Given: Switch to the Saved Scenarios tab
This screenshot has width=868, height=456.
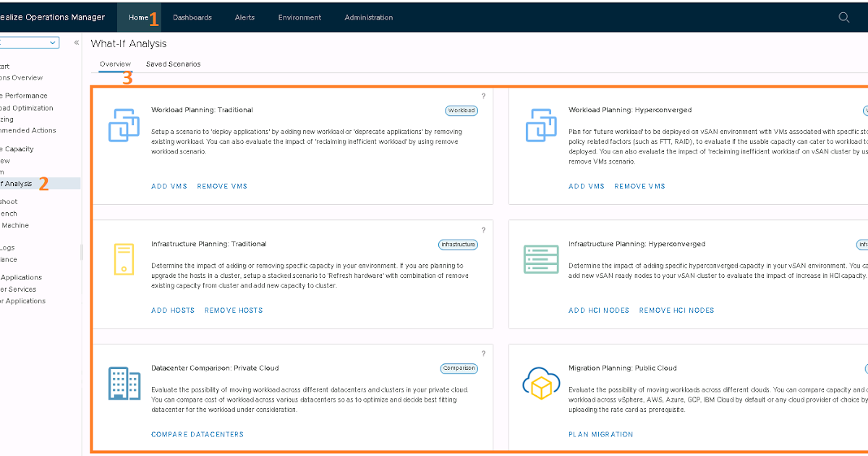Looking at the screenshot, I should pos(173,64).
